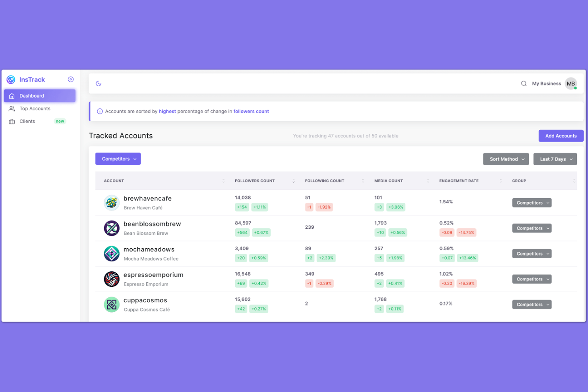This screenshot has height=392, width=588.
Task: Open the Competitors filter dropdown
Action: [x=118, y=158]
